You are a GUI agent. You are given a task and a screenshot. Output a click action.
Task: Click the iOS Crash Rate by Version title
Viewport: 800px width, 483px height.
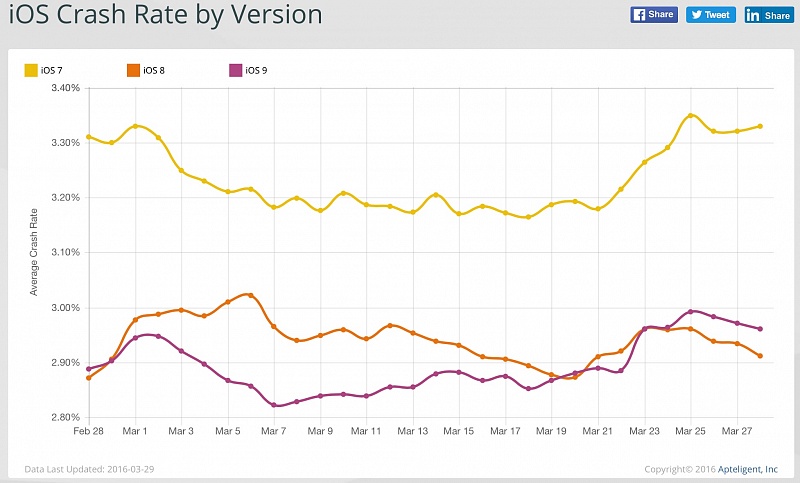(165, 16)
